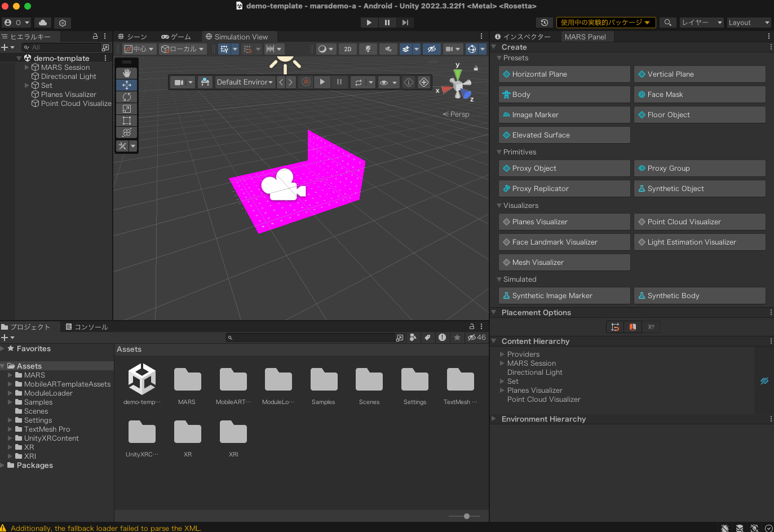
Task: Expand MARS Session in hierarchy
Action: (27, 68)
